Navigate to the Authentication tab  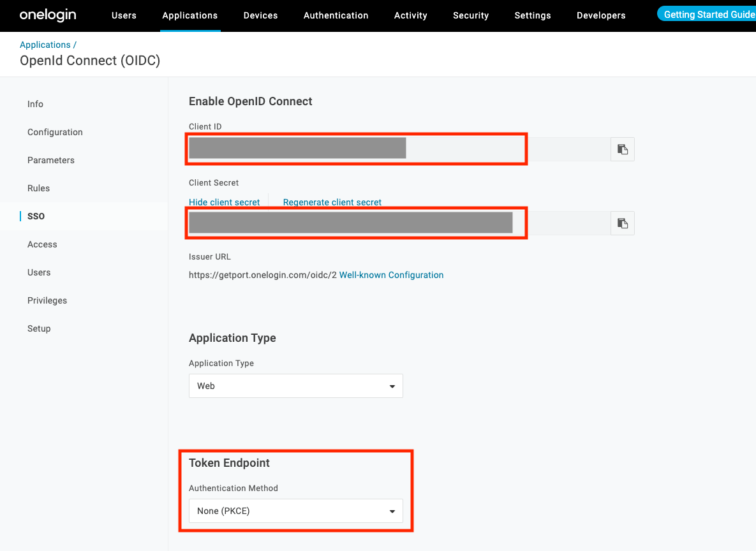click(336, 15)
